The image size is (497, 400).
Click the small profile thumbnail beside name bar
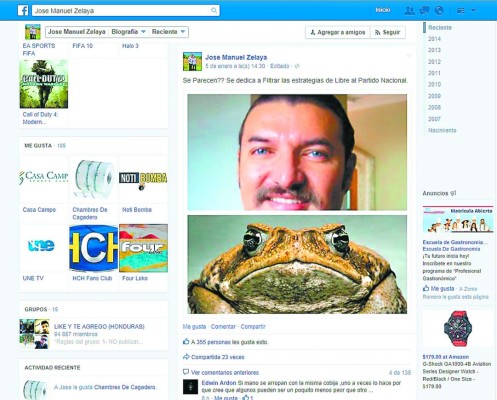pos(33,32)
